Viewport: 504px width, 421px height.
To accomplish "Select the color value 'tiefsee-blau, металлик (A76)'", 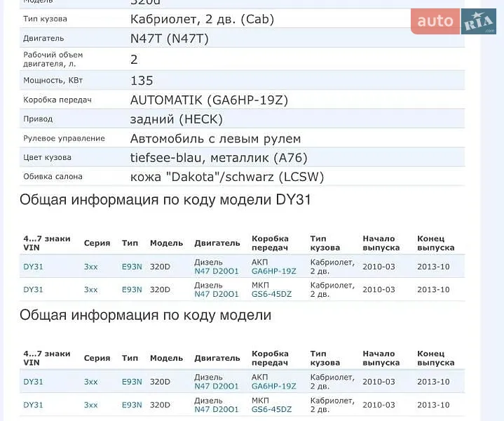I will pyautogui.click(x=219, y=158).
